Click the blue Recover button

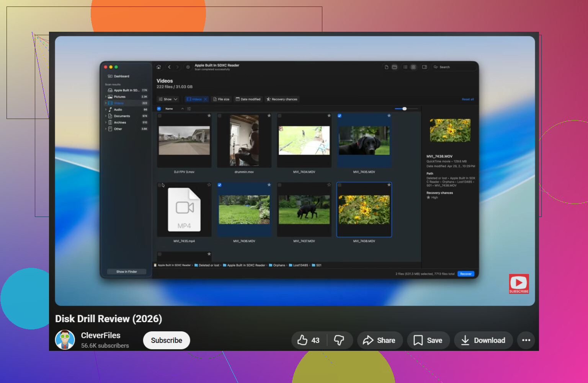point(466,274)
